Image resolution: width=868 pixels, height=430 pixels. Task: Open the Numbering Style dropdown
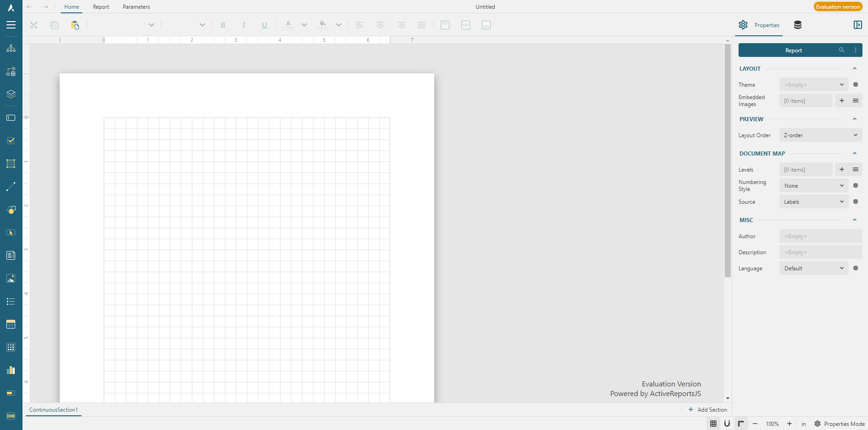coord(813,186)
